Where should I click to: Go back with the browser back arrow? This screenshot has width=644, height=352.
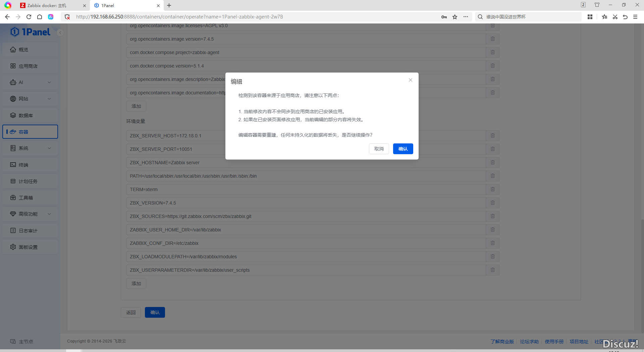pos(7,17)
